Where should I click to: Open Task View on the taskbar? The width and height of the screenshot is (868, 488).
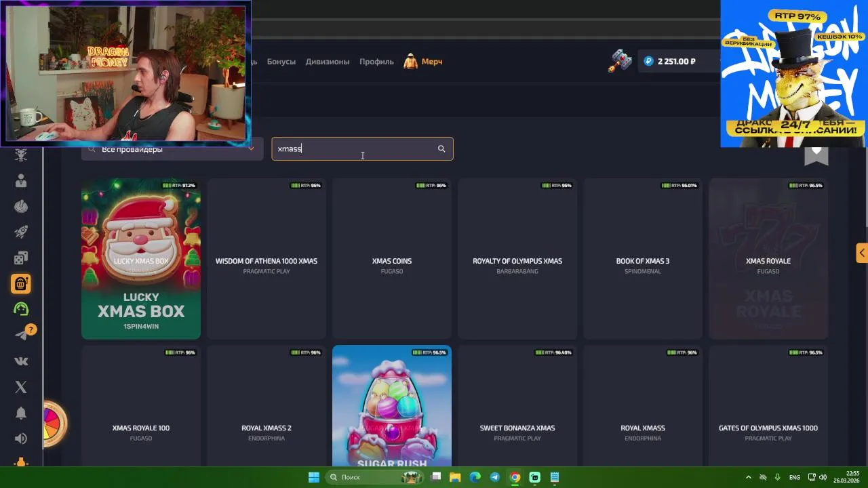pos(437,477)
